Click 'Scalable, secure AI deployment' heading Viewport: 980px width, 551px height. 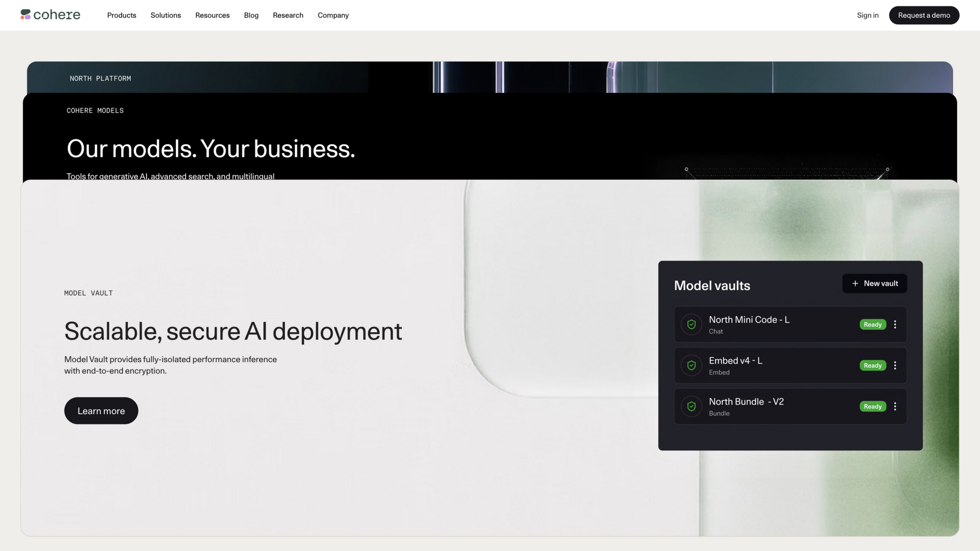233,331
